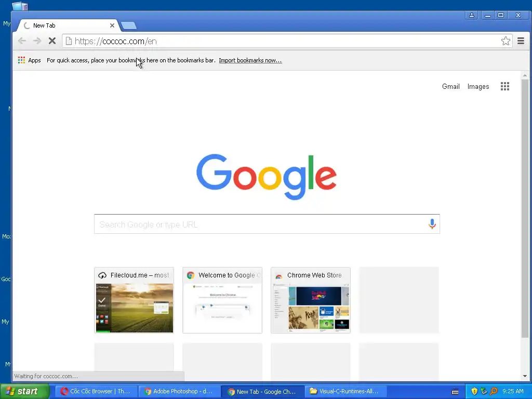
Task: Stop page loading with the X button
Action: tap(52, 41)
